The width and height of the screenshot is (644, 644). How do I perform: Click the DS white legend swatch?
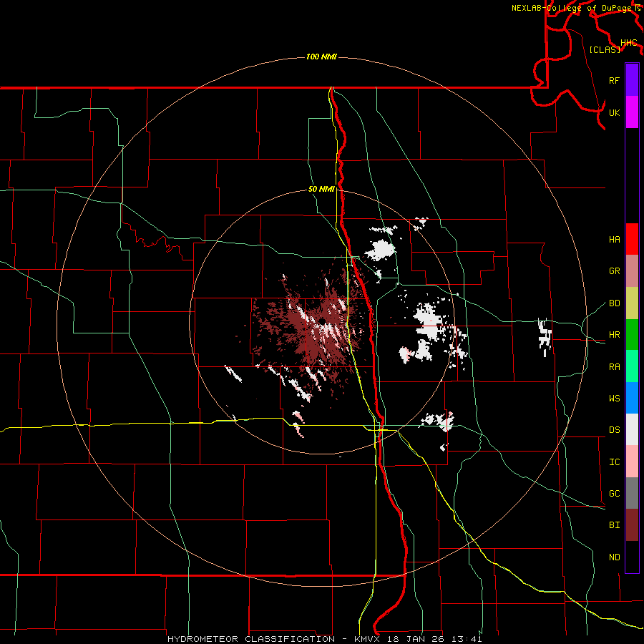tap(632, 429)
